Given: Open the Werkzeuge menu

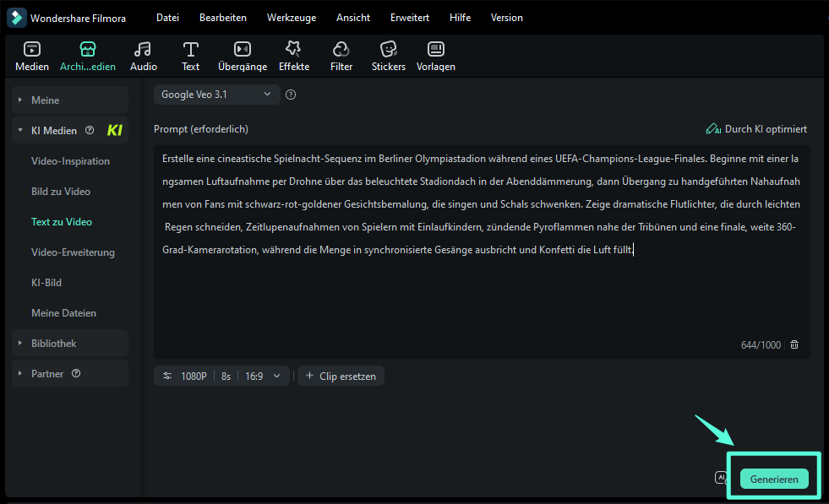Looking at the screenshot, I should pos(292,17).
